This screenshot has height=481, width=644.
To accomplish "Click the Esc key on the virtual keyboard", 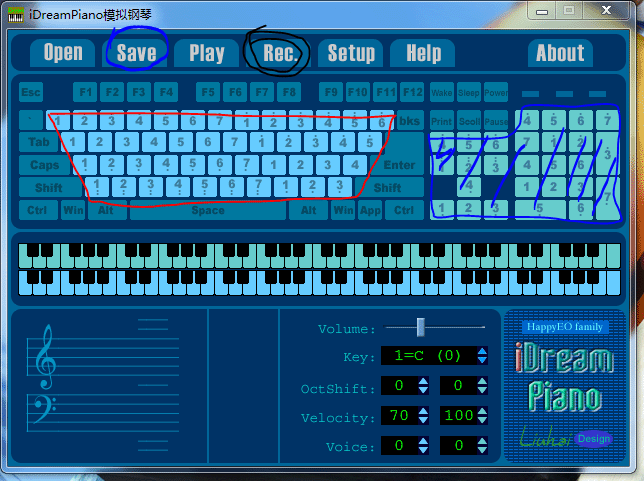I will pos(31,92).
